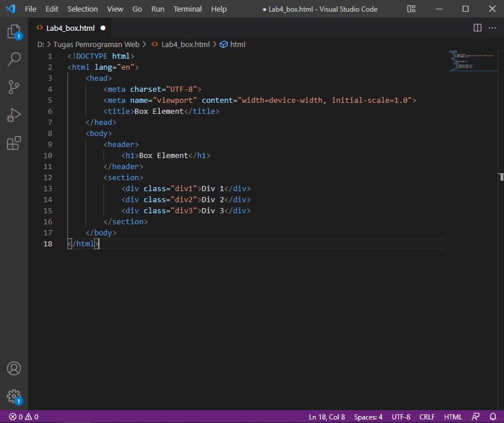Open the Accounts icon

pyautogui.click(x=15, y=368)
